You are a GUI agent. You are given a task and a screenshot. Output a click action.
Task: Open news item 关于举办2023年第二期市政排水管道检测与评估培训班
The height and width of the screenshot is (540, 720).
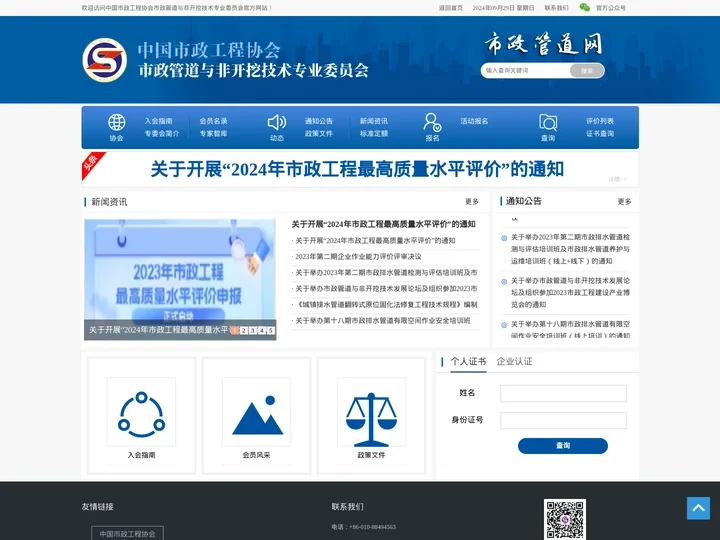pos(386,273)
